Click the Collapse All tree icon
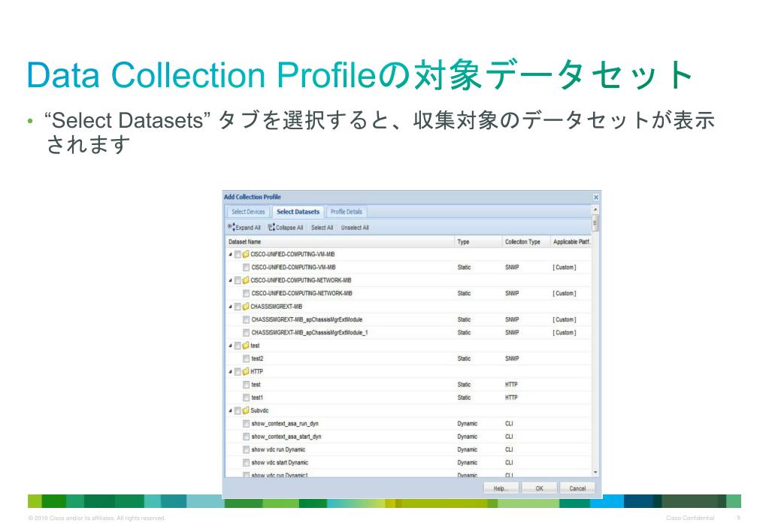The height and width of the screenshot is (532, 769). click(271, 228)
